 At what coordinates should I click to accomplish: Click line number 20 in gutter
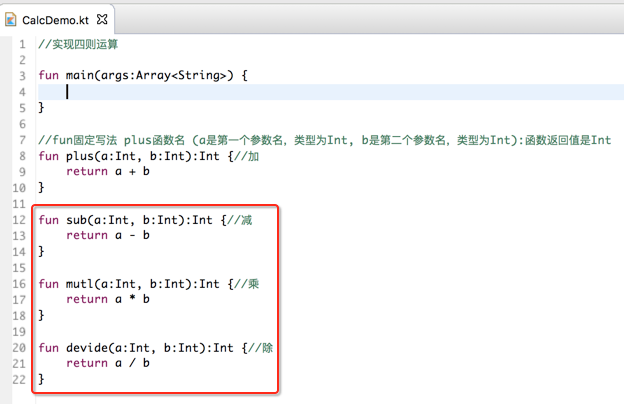[19, 348]
